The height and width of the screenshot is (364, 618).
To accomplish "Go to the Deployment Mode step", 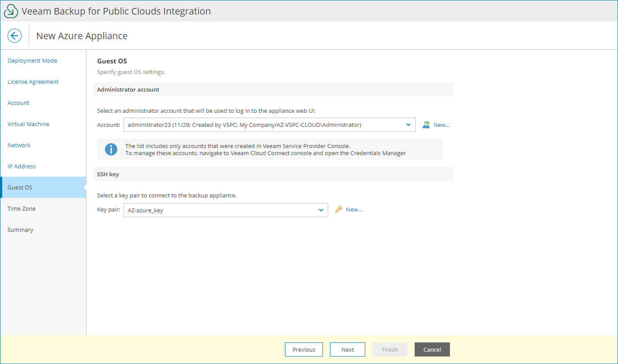I will [x=32, y=60].
